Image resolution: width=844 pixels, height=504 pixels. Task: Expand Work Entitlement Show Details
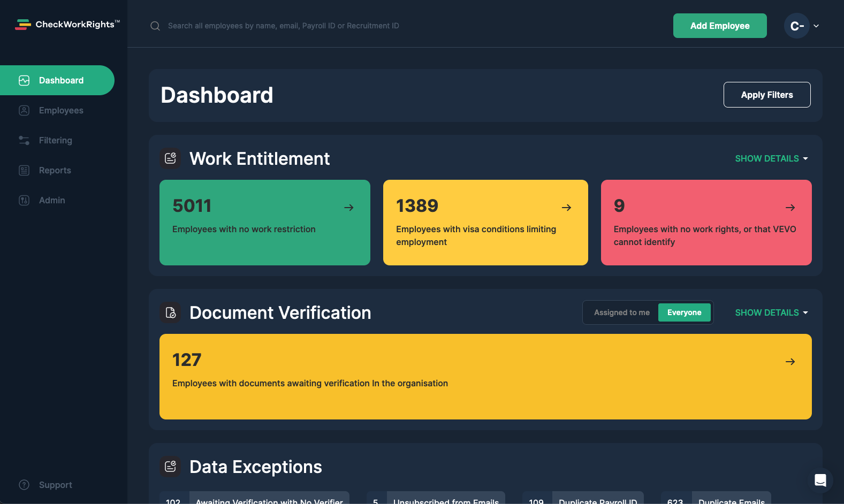(771, 158)
